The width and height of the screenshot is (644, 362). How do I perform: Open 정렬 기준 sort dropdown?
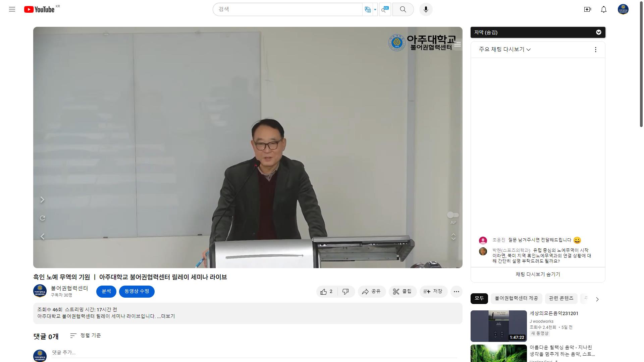click(x=86, y=336)
